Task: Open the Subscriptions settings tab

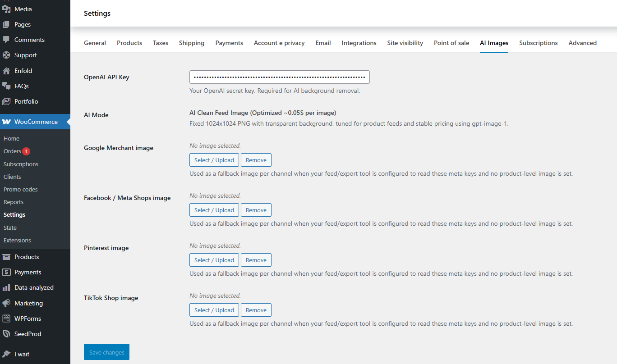Action: 539,43
